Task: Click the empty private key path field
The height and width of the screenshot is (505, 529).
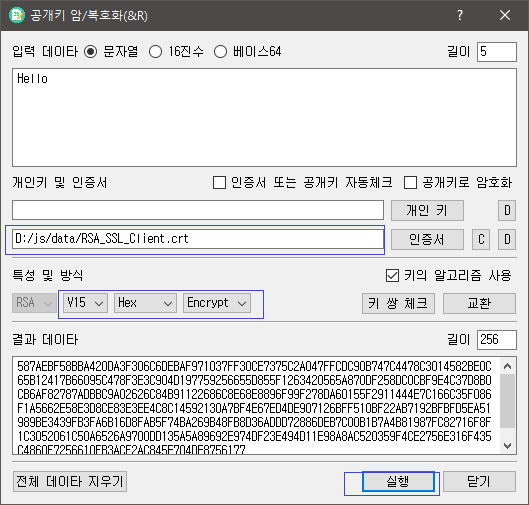Action: (x=198, y=210)
